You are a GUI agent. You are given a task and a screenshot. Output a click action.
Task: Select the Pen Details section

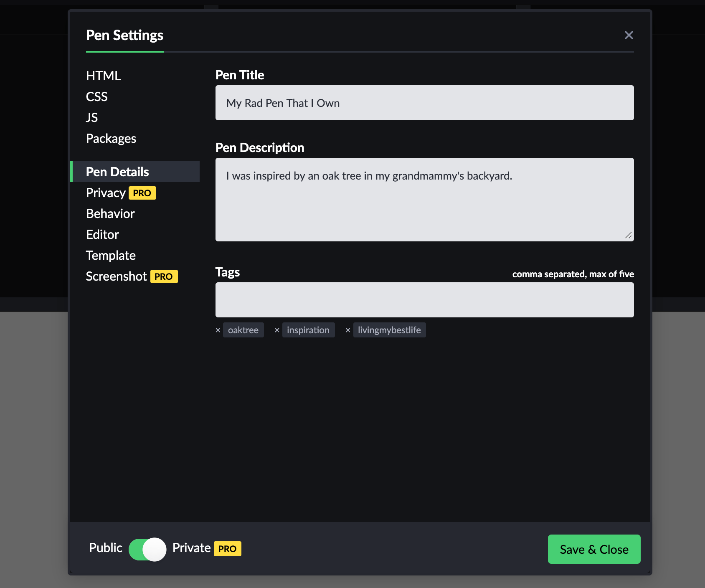(x=117, y=171)
